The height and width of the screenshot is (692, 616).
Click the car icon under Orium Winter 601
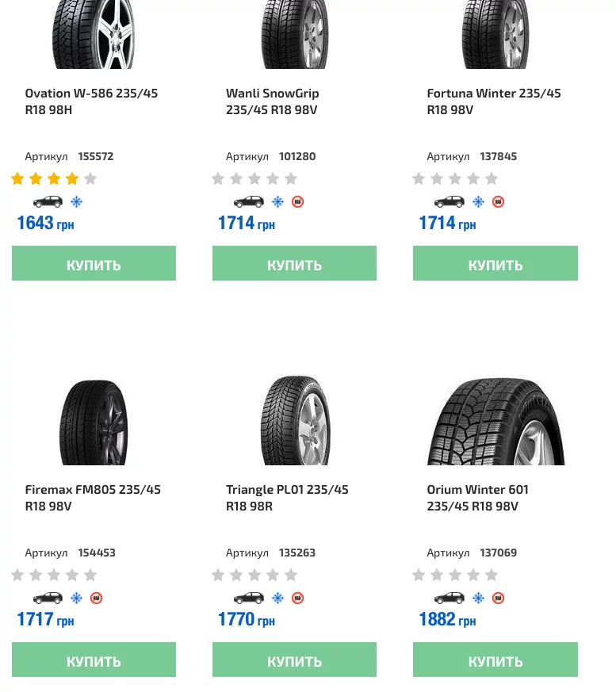(450, 598)
